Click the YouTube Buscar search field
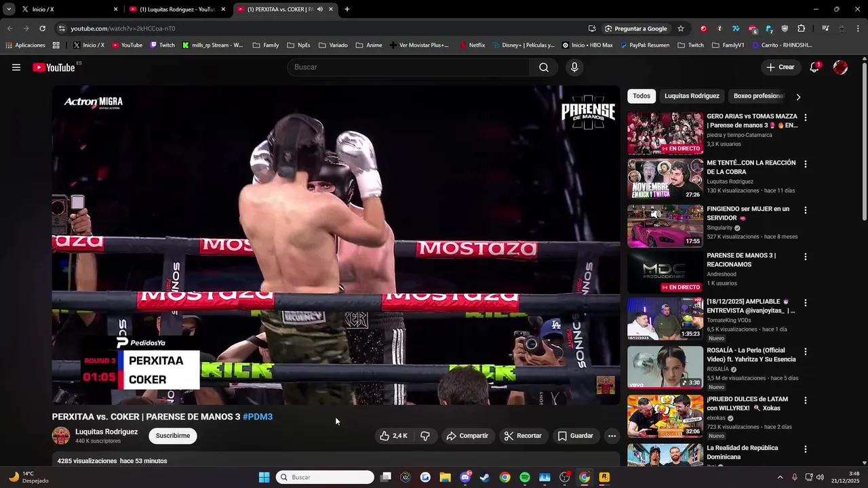The image size is (868, 488). tap(409, 67)
